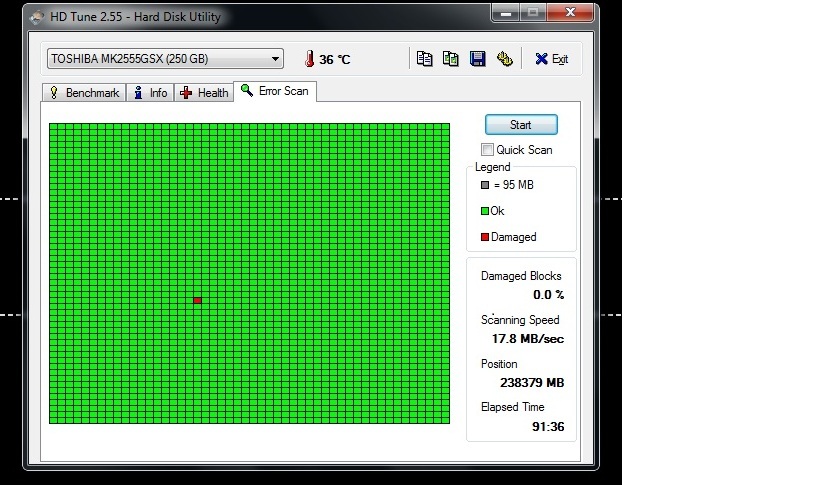The width and height of the screenshot is (819, 485).
Task: Switch to the Benchmark tab
Action: click(84, 92)
